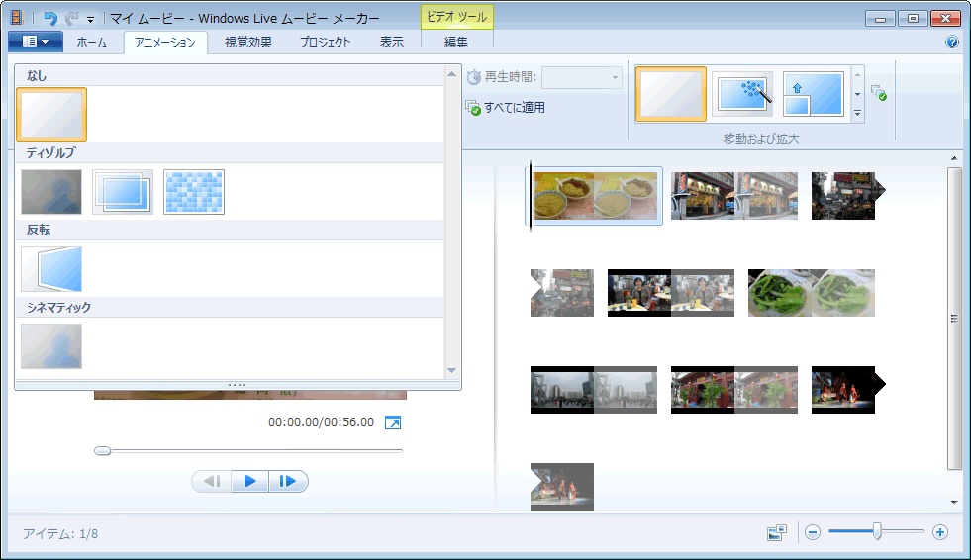Click the zoom slider in status bar
This screenshot has width=971, height=560.
click(x=877, y=532)
